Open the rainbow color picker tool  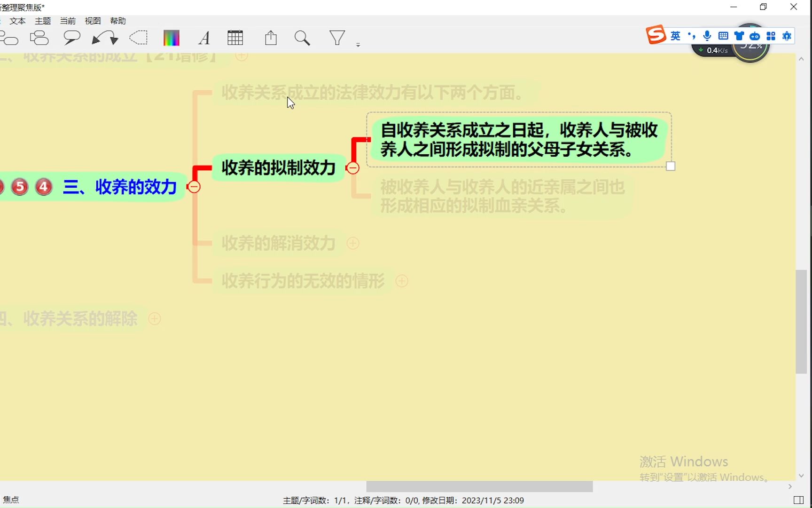click(x=172, y=38)
